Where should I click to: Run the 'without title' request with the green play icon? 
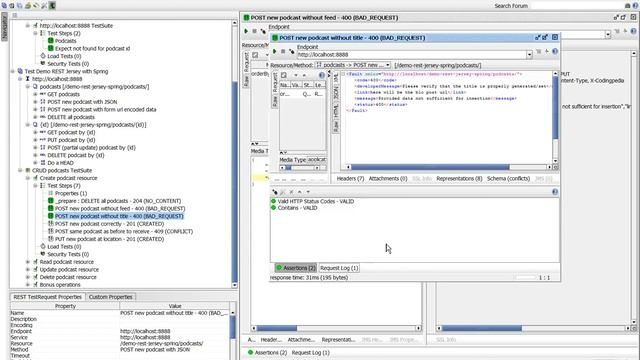click(x=275, y=51)
